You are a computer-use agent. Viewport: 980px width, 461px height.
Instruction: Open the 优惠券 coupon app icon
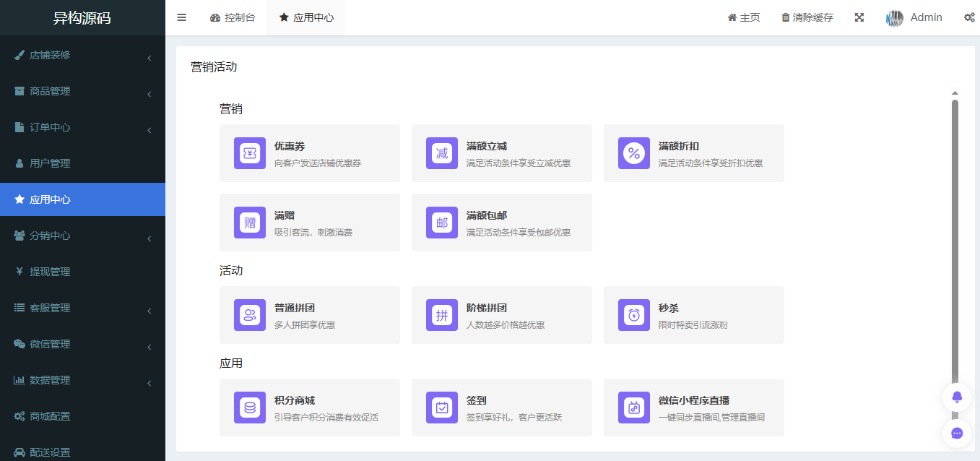[249, 153]
